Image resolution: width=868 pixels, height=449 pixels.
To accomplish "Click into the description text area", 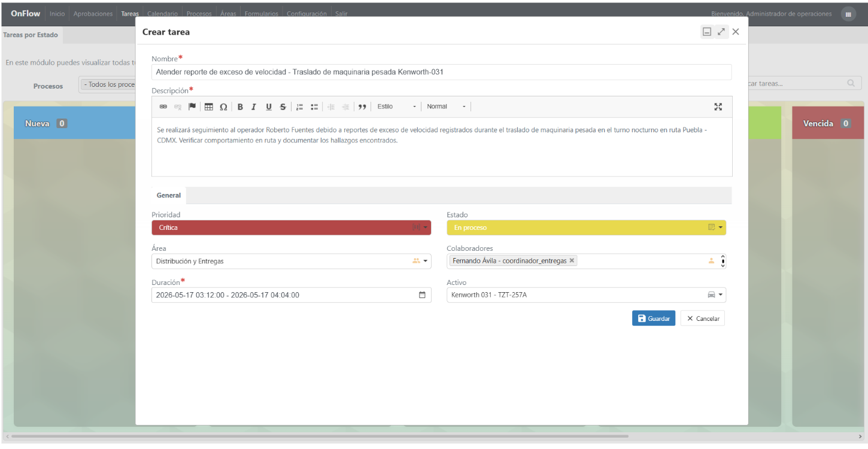I will (442, 147).
